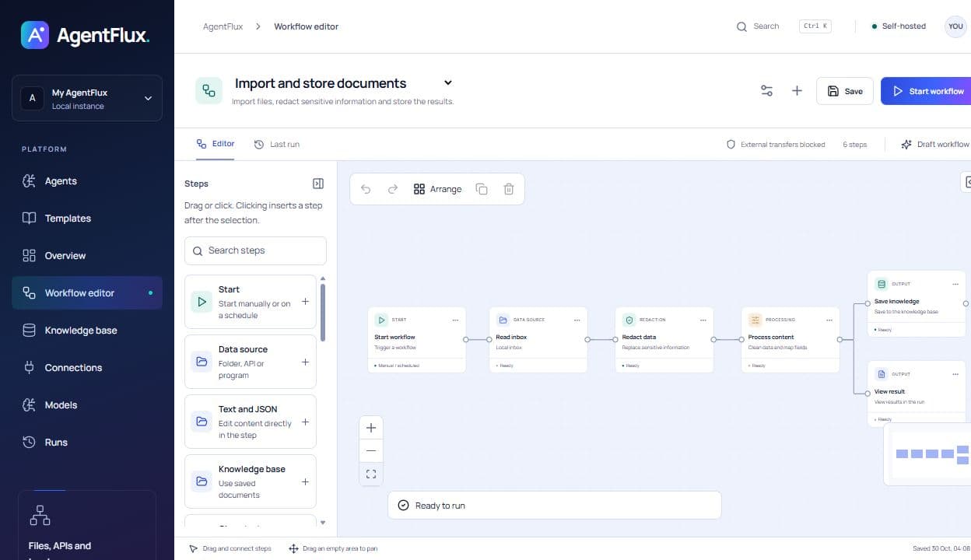Open Connections in the sidebar

[x=87, y=368]
